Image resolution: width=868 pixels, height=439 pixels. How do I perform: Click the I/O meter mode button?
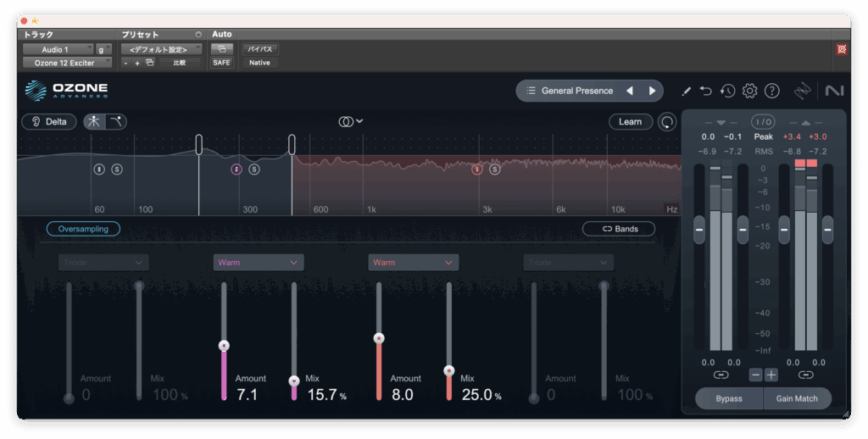coord(763,122)
